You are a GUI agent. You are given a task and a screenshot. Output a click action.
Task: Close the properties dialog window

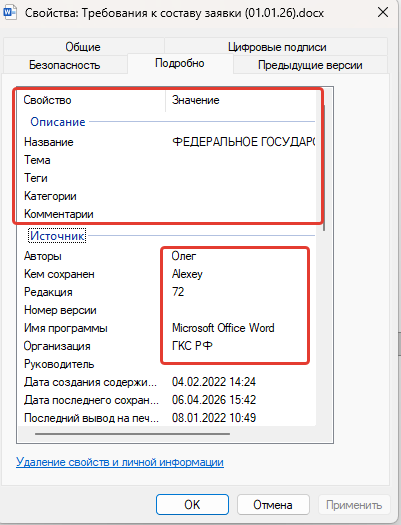pyautogui.click(x=383, y=12)
